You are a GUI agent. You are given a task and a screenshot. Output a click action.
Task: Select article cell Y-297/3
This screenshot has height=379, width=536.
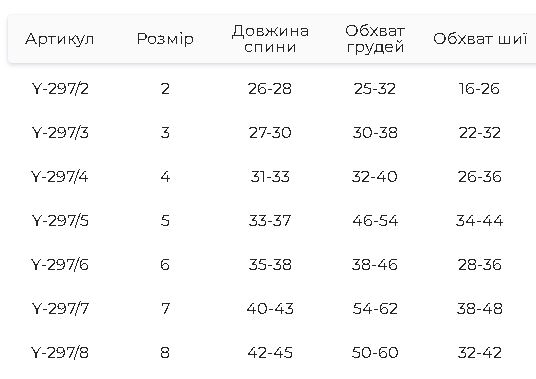tap(60, 133)
